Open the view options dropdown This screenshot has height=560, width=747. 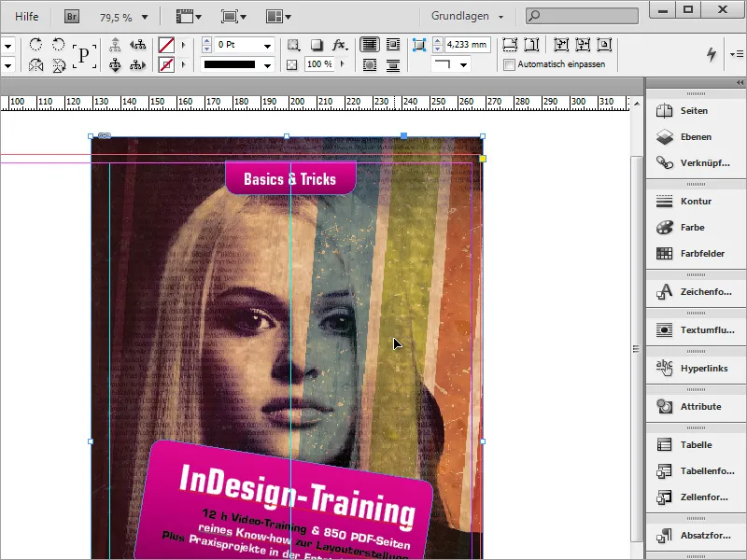(190, 17)
